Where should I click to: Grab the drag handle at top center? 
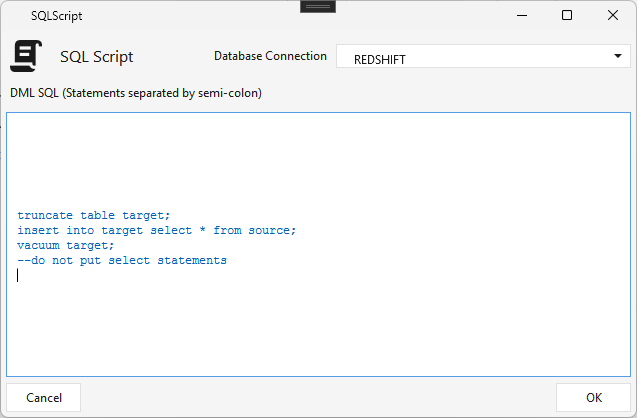click(318, 6)
